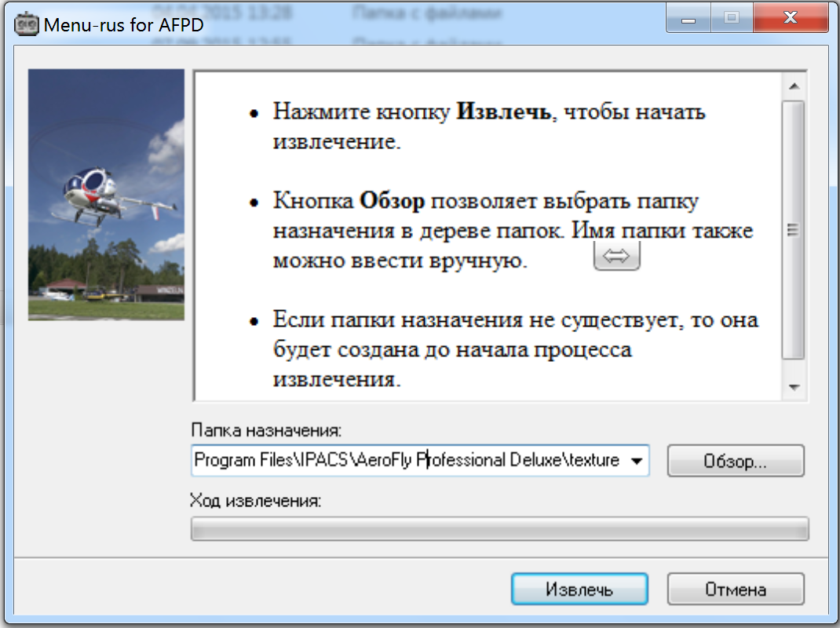The height and width of the screenshot is (628, 840).
Task: Click the radio controller icon in title bar
Action: pyautogui.click(x=26, y=24)
